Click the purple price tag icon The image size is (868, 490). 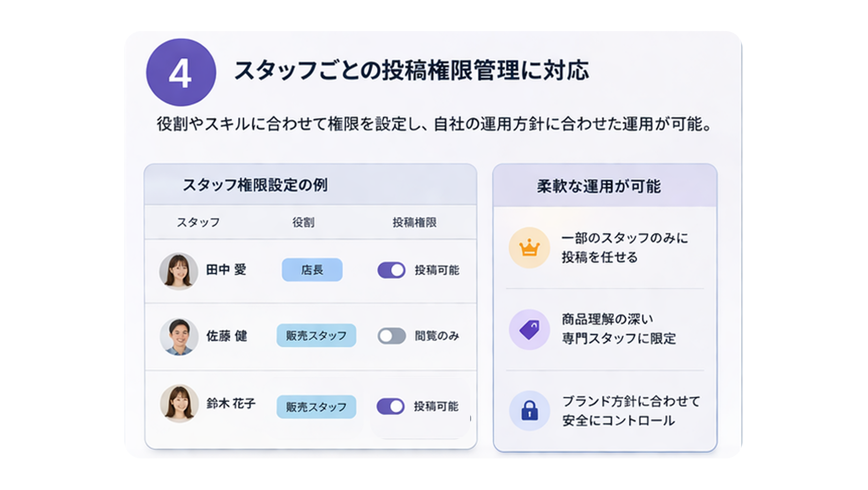529,329
